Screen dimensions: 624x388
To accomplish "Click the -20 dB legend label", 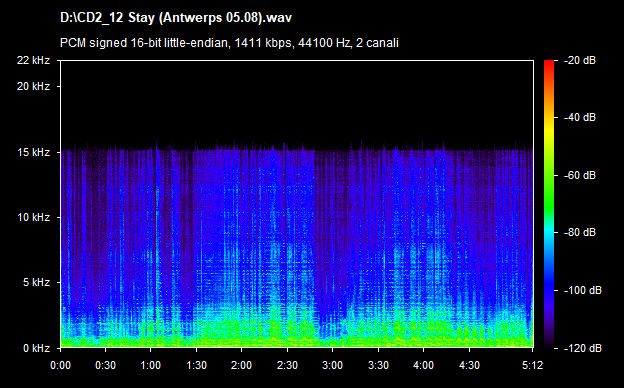I will click(580, 60).
